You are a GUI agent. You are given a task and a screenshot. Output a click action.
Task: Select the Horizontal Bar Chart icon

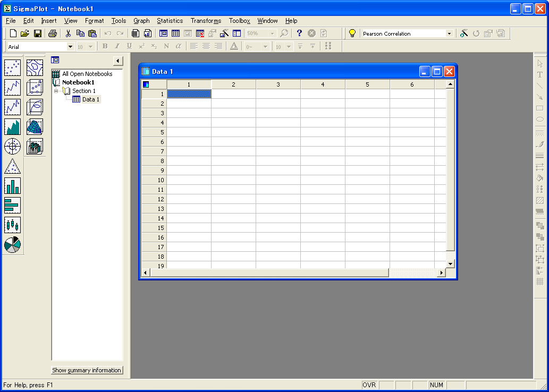13,205
